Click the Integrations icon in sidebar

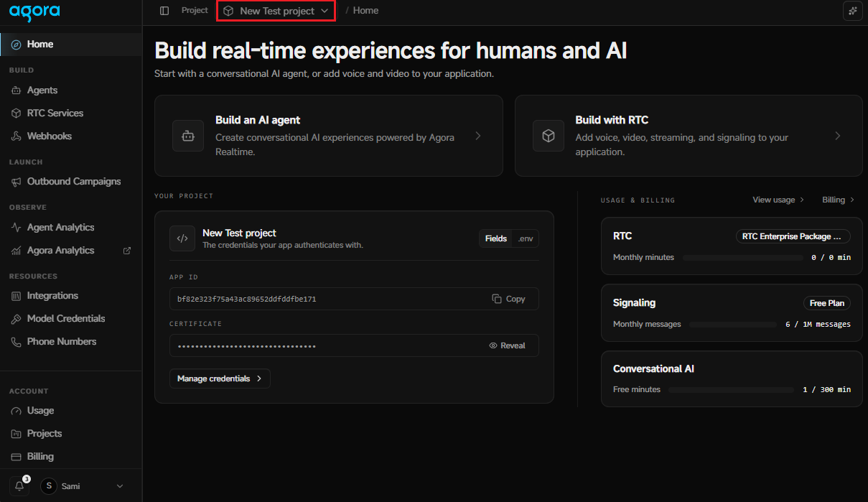tap(16, 296)
